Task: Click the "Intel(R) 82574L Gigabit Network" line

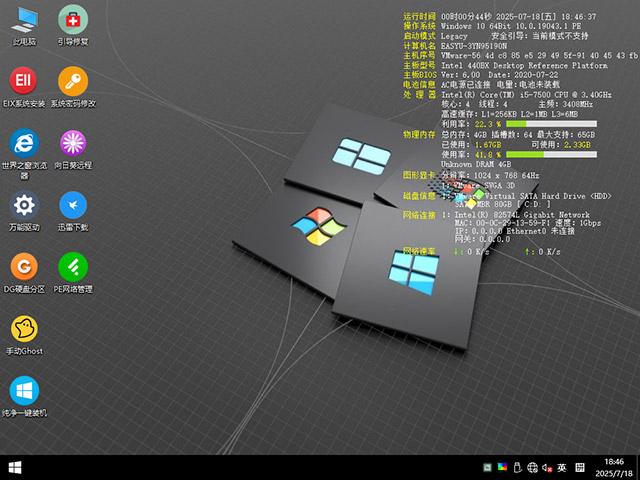Action: tap(522, 215)
